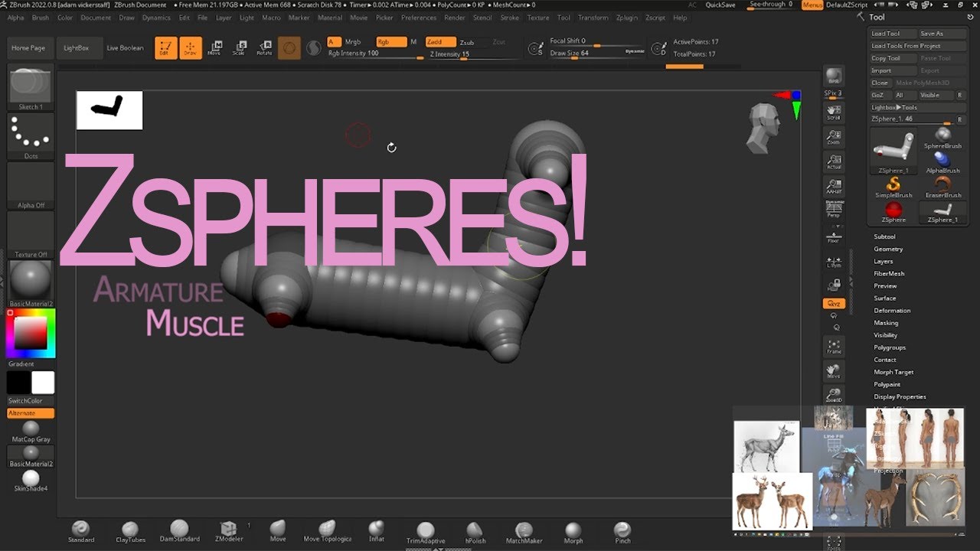
Task: Select the Inflat brush
Action: tap(376, 532)
